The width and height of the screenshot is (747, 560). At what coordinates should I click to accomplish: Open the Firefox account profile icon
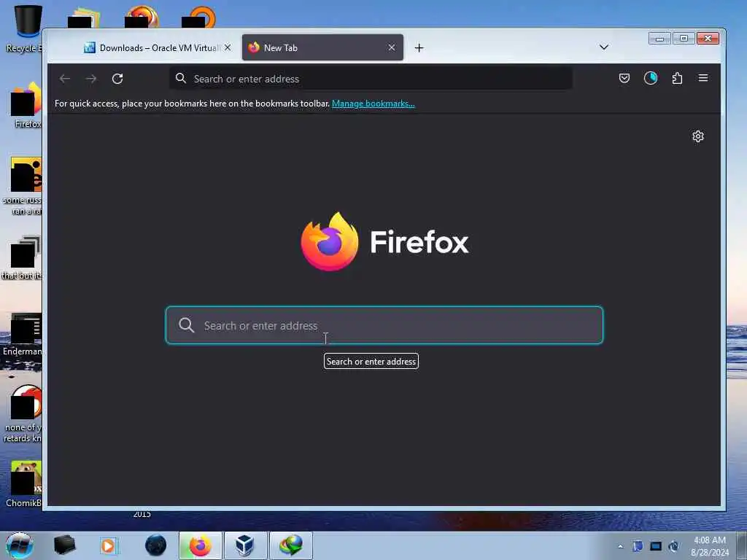[x=650, y=78]
